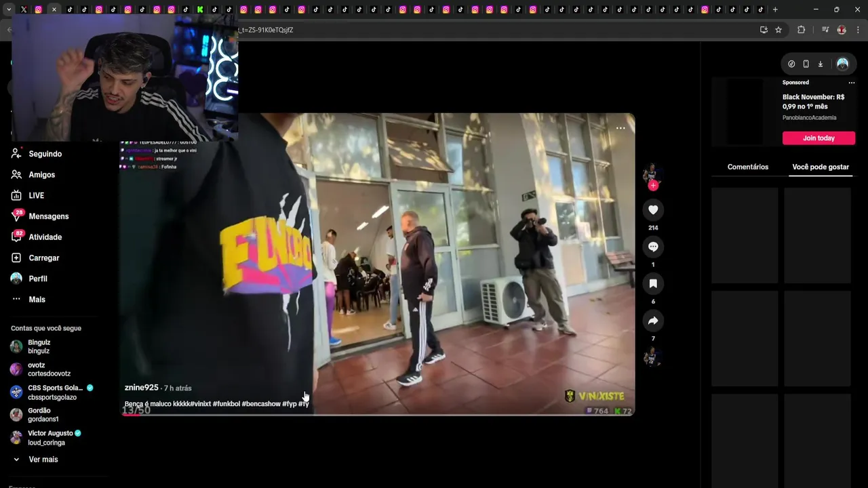Select the Você pode gostar tab

point(821,167)
